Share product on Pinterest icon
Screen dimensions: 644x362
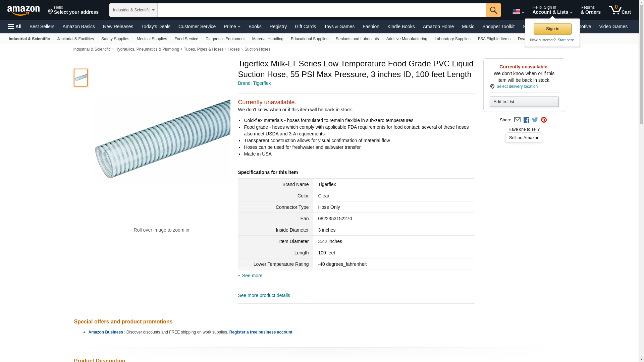[544, 120]
